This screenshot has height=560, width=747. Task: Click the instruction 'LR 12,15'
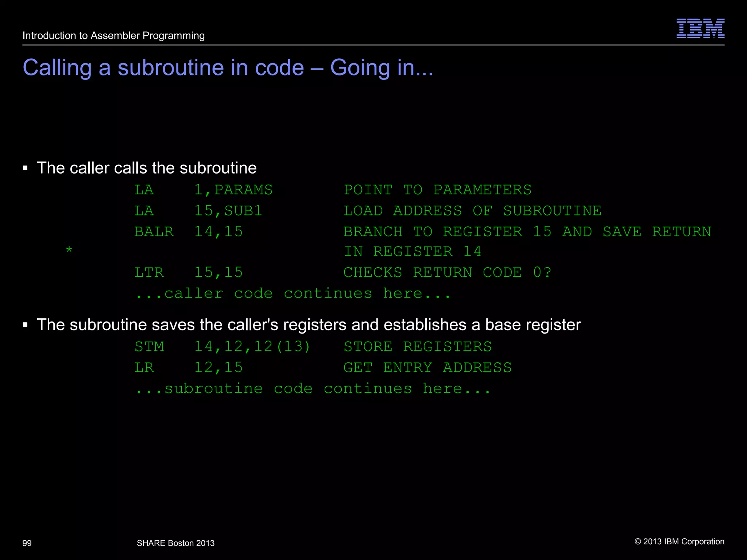(x=188, y=367)
